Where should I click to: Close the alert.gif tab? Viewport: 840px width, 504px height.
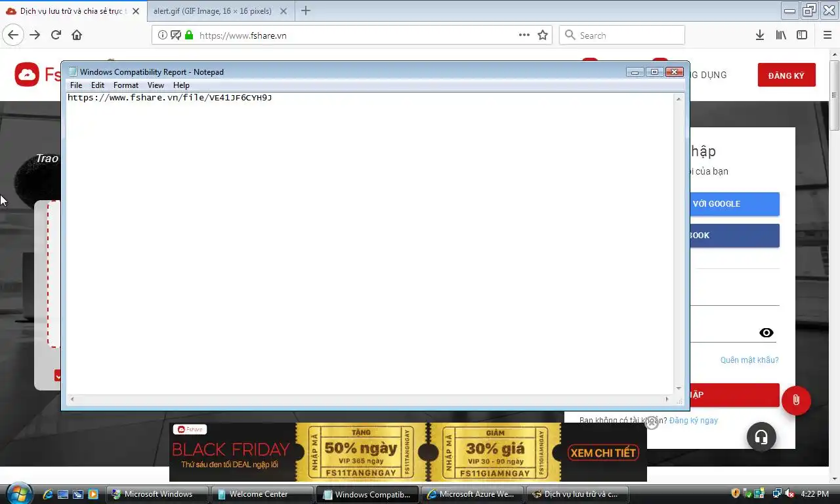point(283,11)
